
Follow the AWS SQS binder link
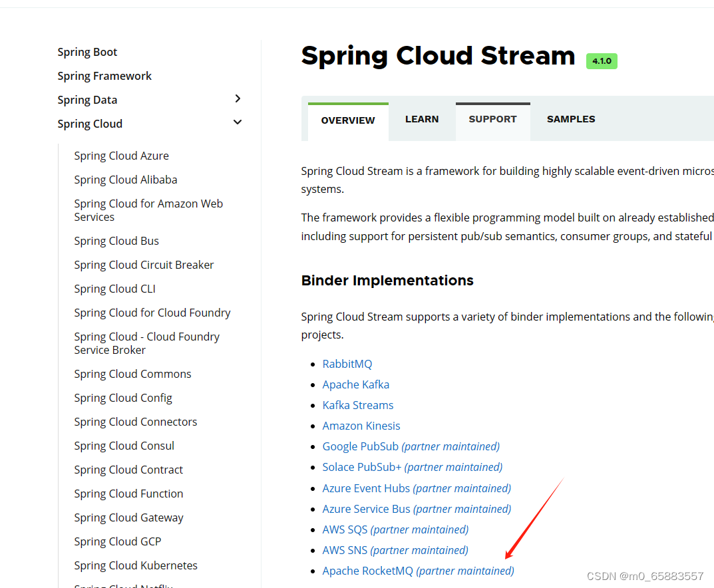pos(395,529)
